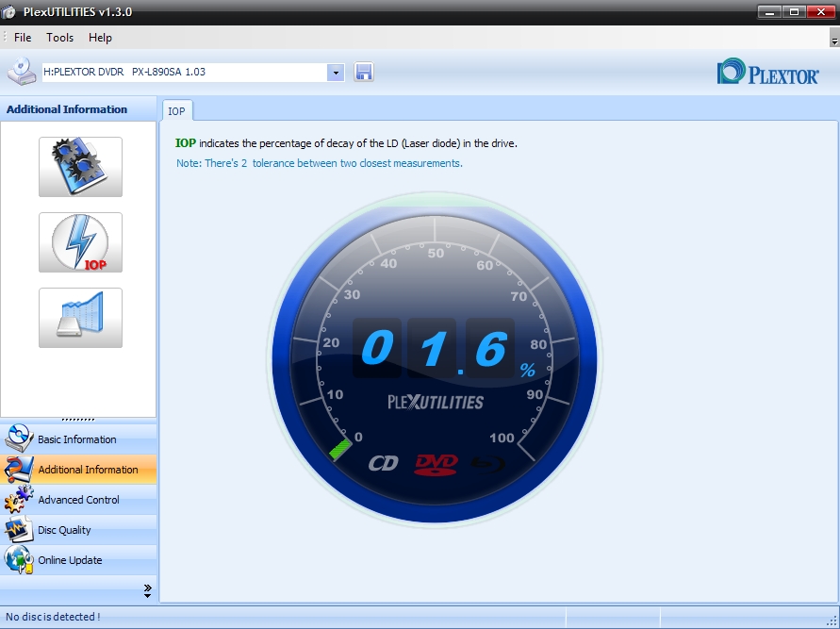Click the PLEXUTILITIES label inside gauge
The height and width of the screenshot is (629, 840).
tap(436, 402)
